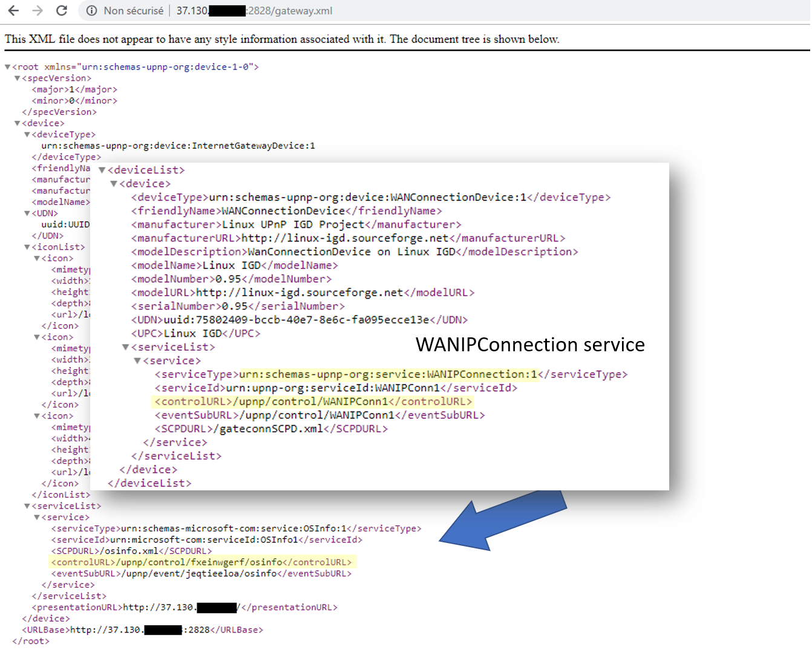
Task: Collapse the bottom serviceList above OSInfo service
Action: click(27, 506)
